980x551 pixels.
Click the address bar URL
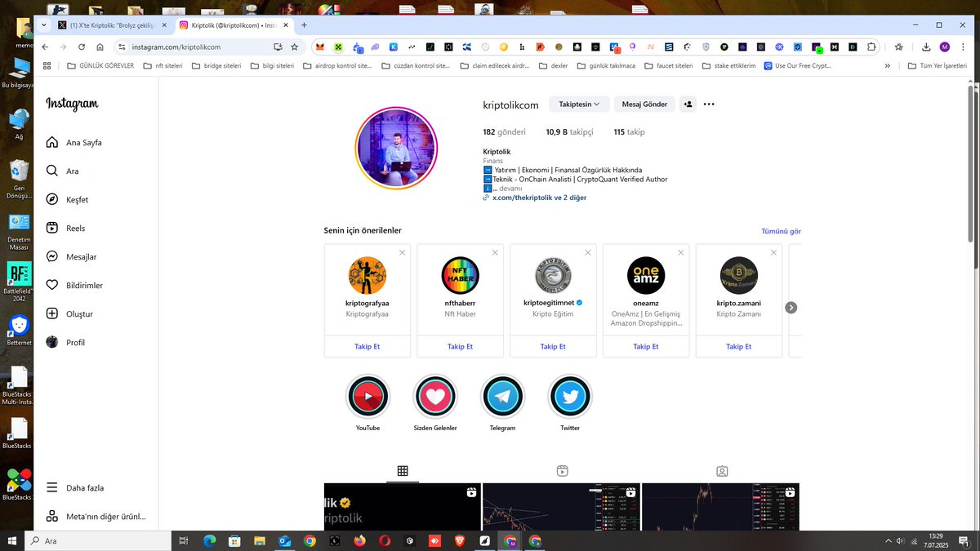[x=176, y=47]
